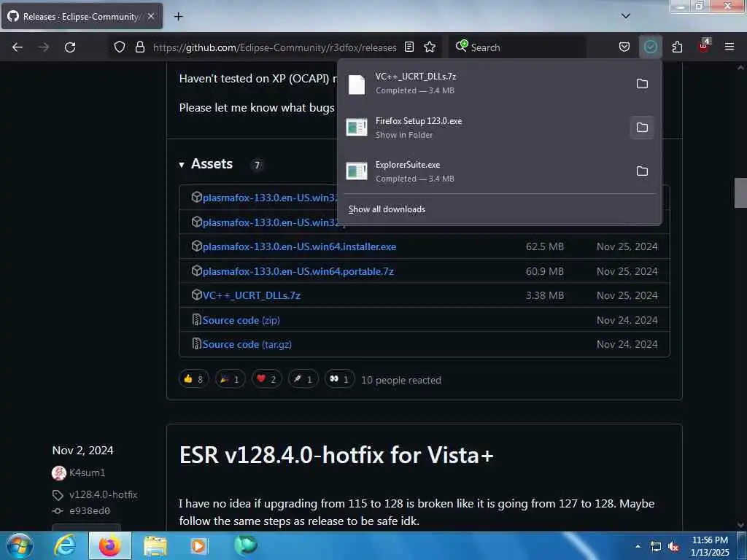Screen dimensions: 747x560
Task: Click the 10 people reacted text
Action: pyautogui.click(x=401, y=381)
